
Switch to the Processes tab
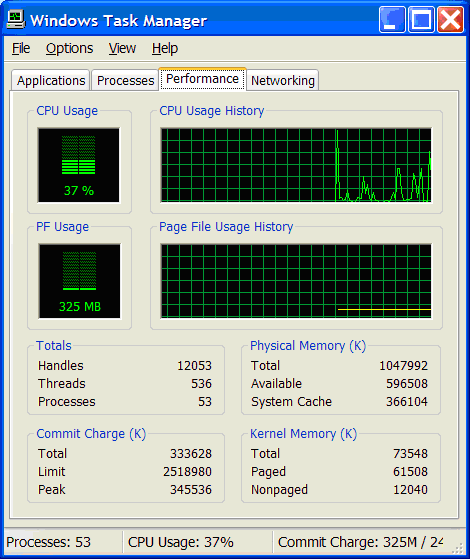click(x=125, y=80)
